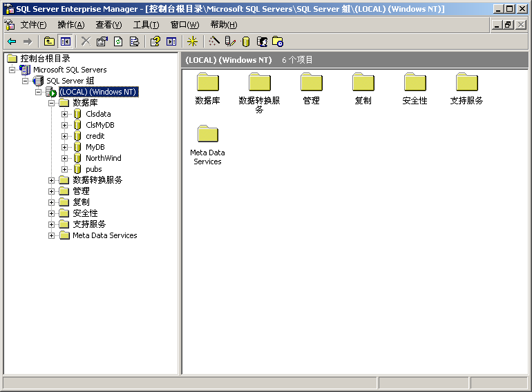Image resolution: width=532 pixels, height=392 pixels.
Task: Click the New Job folder-clock toolbar icon
Action: coord(278,41)
